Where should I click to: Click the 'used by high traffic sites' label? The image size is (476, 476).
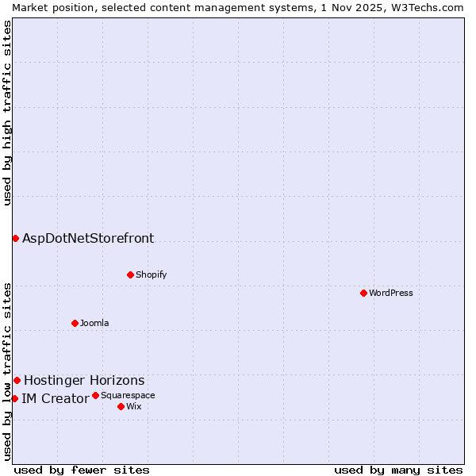(x=7, y=113)
